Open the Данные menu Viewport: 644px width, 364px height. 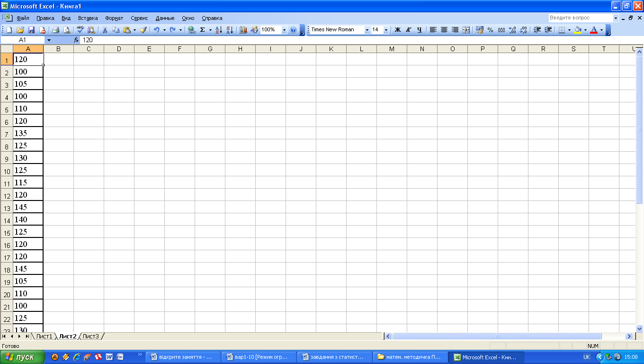pyautogui.click(x=165, y=18)
